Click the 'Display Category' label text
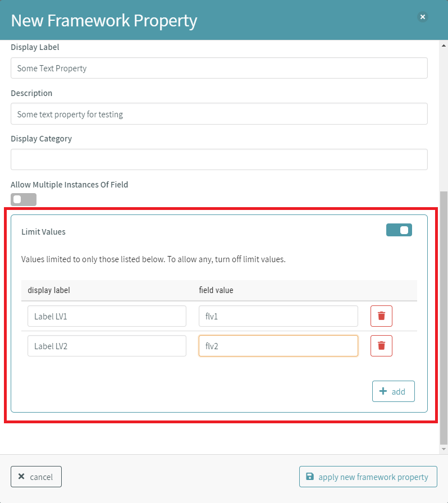This screenshot has width=448, height=503. 41,139
